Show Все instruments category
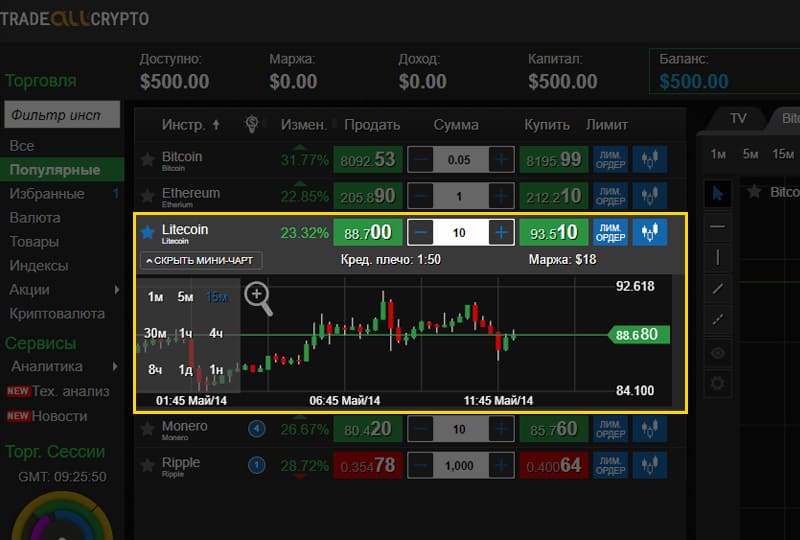This screenshot has height=540, width=800. click(22, 146)
